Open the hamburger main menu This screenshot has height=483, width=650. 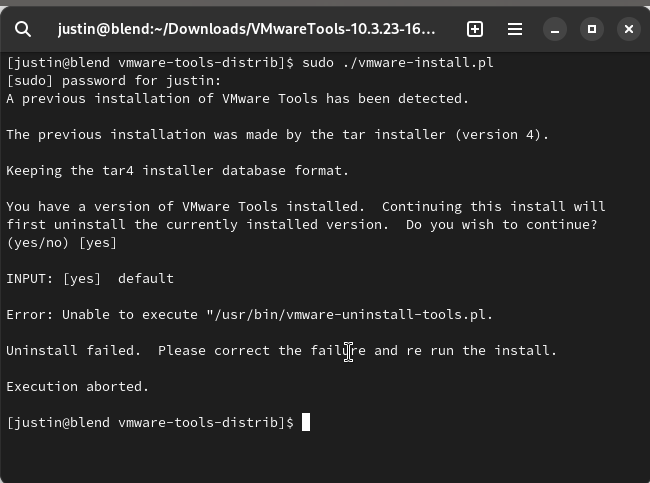point(515,29)
